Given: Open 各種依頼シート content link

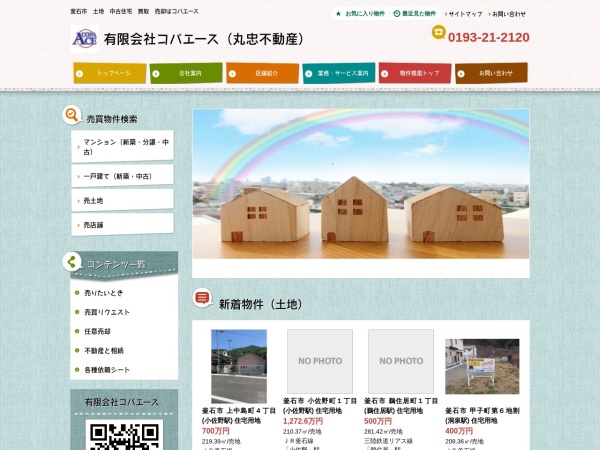Looking at the screenshot, I should click(x=107, y=370).
